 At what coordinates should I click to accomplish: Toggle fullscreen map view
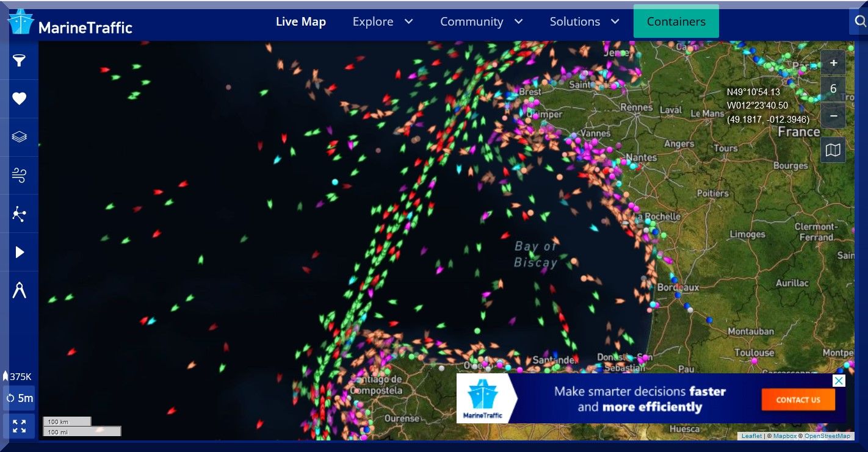pos(20,426)
